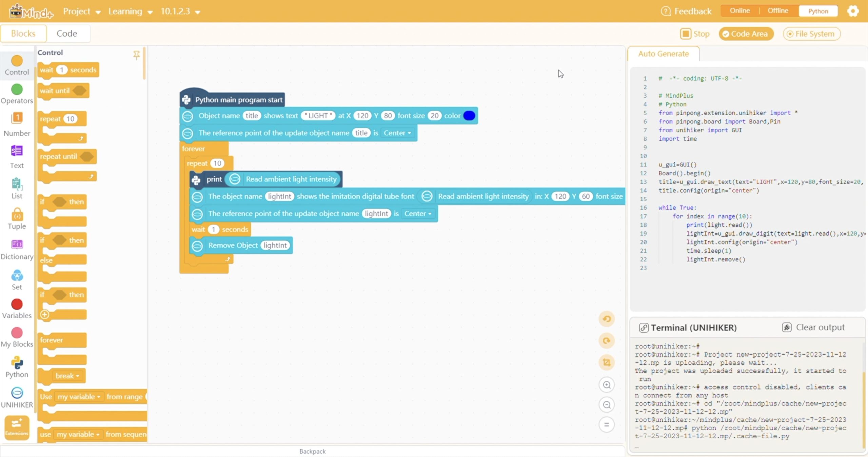Toggle the Code Area panel
Viewport: 868px width, 457px height.
(x=746, y=34)
